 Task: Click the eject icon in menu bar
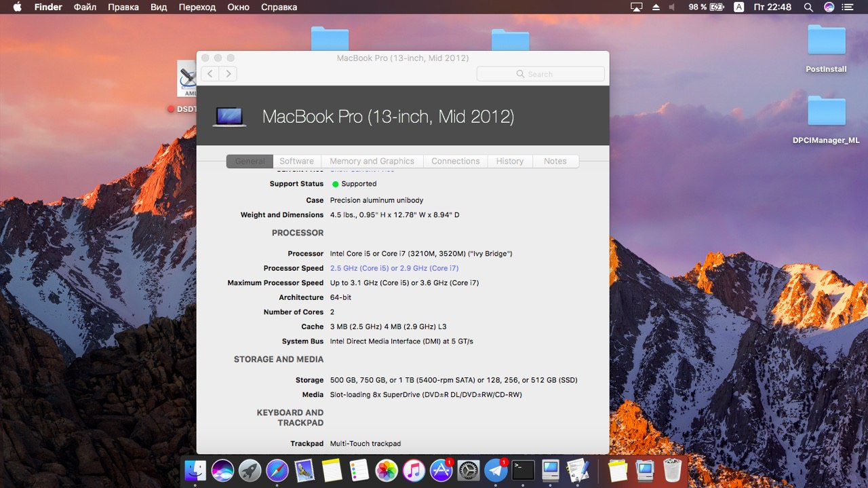pos(656,7)
